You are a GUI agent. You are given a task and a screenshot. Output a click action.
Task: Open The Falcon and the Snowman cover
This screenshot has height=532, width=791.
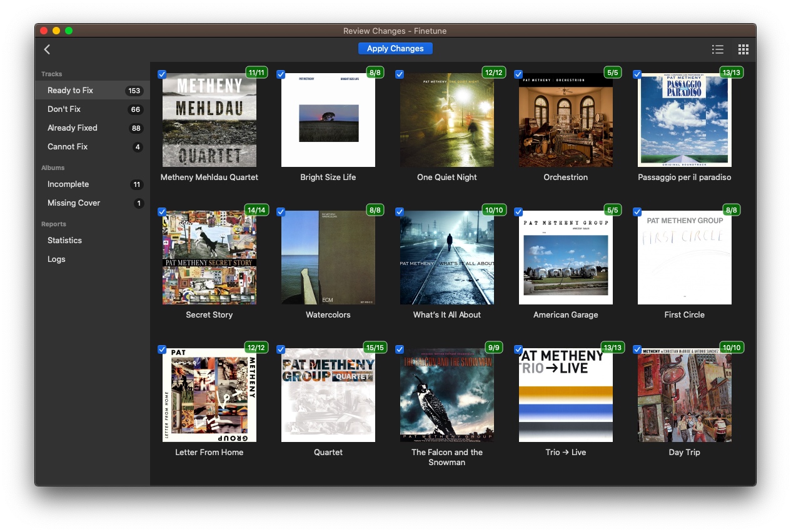(x=447, y=395)
